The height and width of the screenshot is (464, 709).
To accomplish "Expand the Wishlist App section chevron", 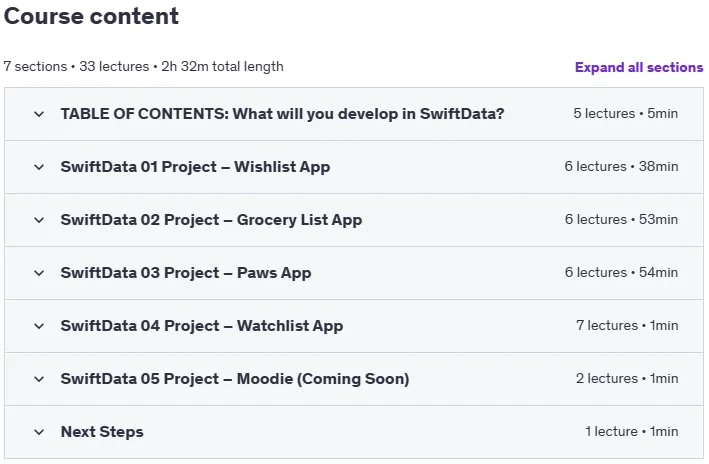I will click(39, 167).
